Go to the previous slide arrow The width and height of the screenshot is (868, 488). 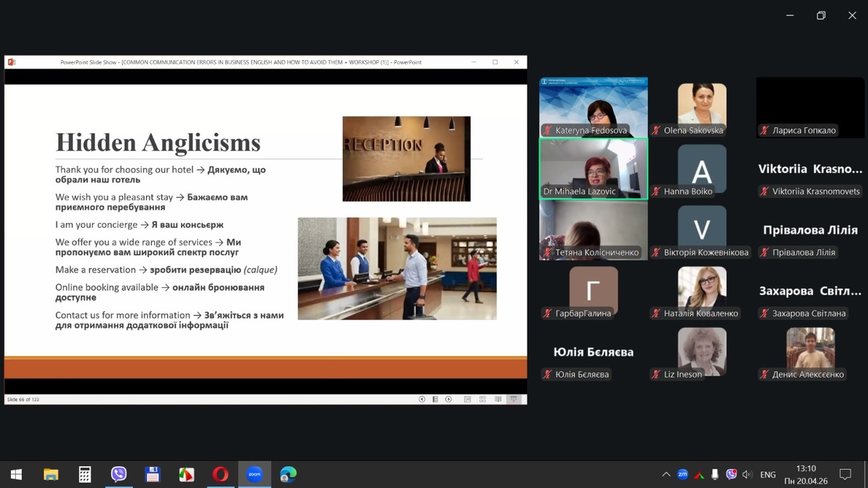[x=422, y=399]
